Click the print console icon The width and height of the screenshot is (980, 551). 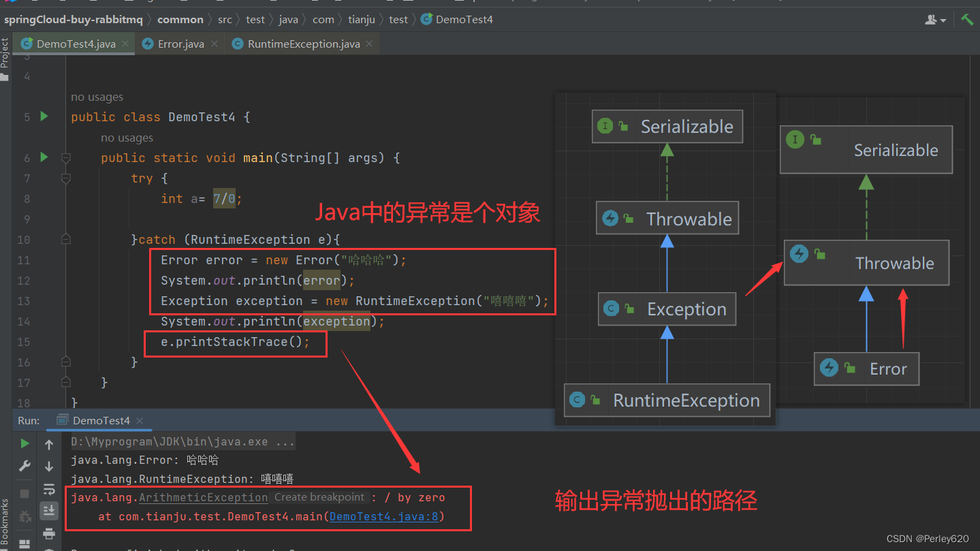[x=49, y=533]
